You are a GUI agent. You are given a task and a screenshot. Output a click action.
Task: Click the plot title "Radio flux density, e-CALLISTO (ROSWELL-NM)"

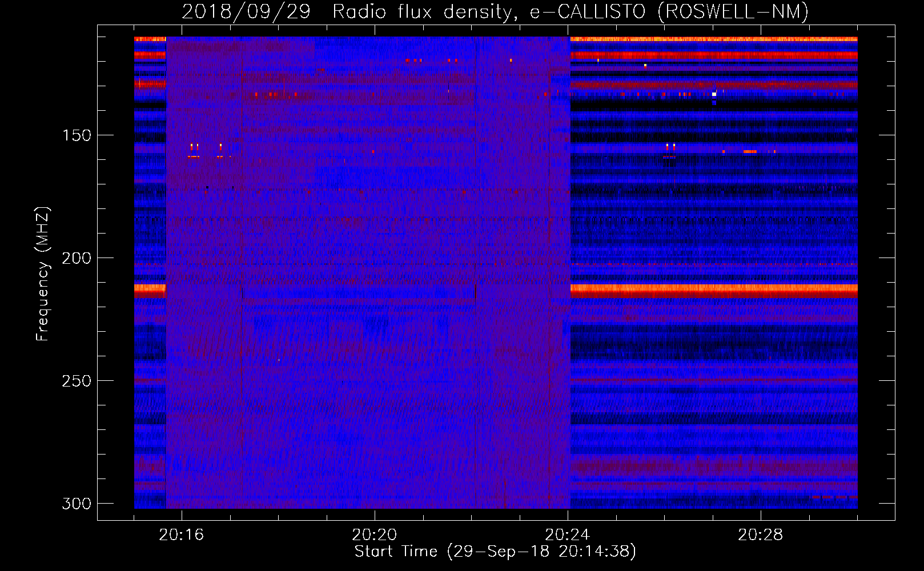(x=571, y=12)
